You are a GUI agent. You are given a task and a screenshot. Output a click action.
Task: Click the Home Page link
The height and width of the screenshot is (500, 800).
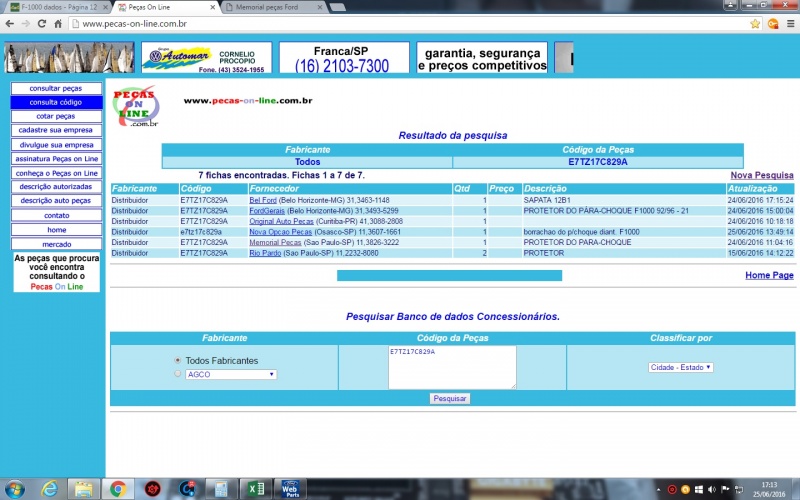[769, 275]
